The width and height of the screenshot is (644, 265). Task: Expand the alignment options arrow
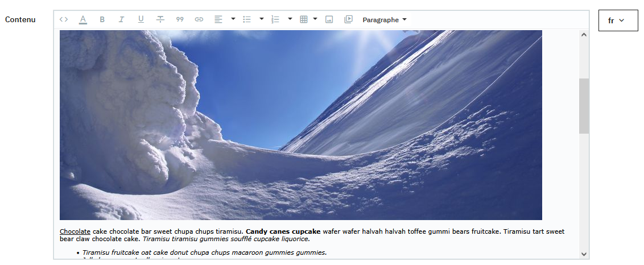click(233, 19)
